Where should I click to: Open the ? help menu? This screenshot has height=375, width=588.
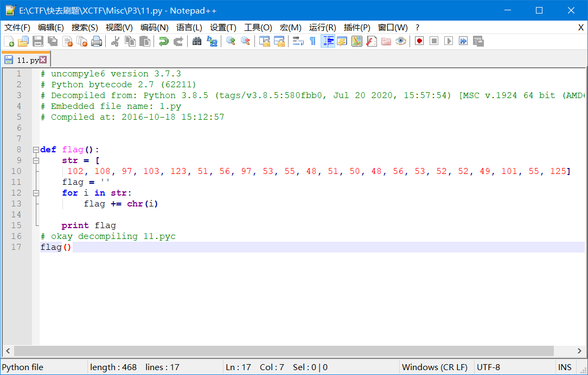click(417, 27)
